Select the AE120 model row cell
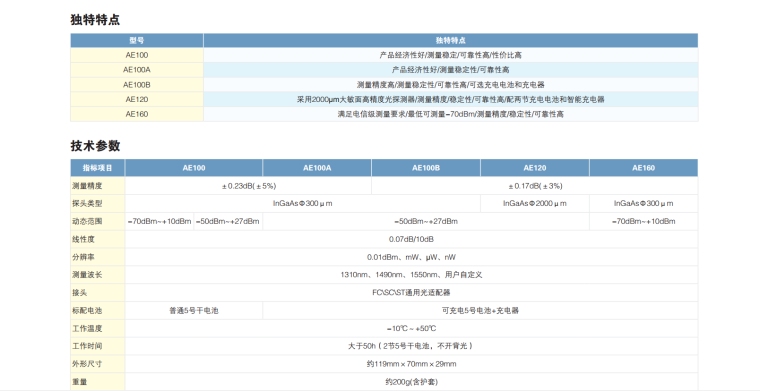 137,99
